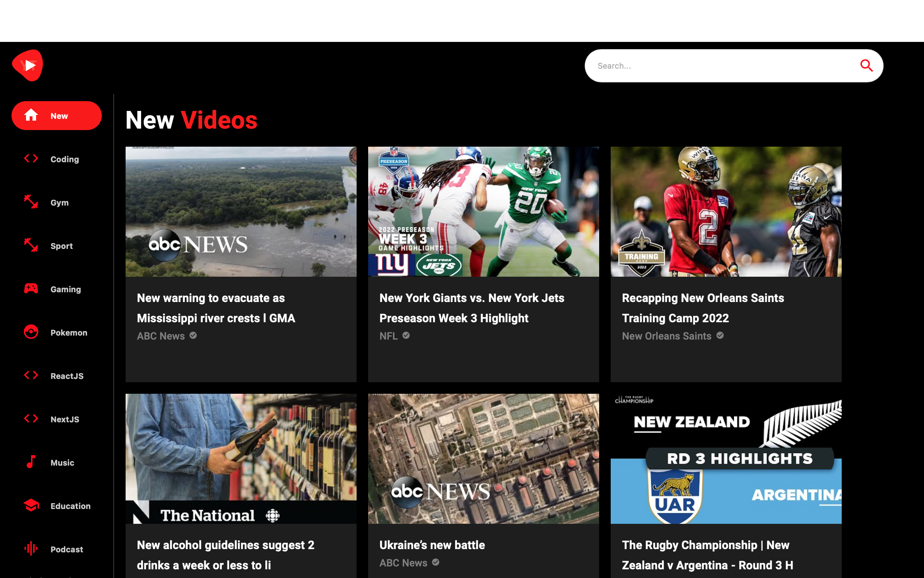Open the Ukraine satellite image thumbnail
Screen dimensions: 924x578
point(483,458)
